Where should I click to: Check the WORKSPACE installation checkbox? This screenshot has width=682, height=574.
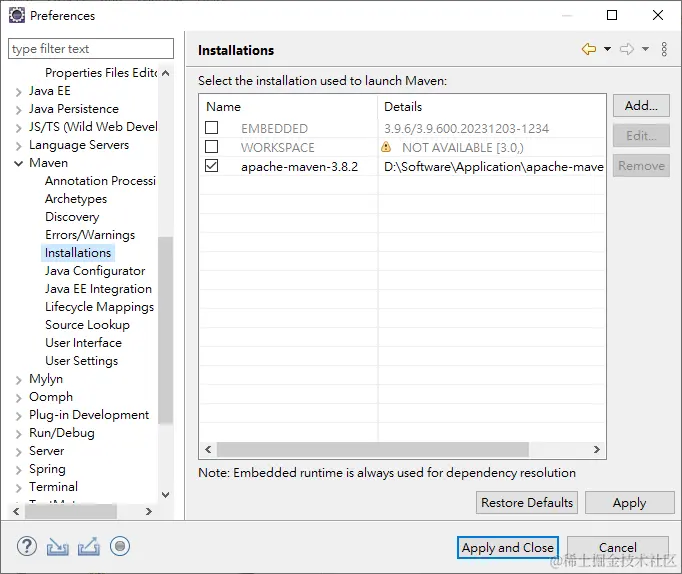click(212, 147)
